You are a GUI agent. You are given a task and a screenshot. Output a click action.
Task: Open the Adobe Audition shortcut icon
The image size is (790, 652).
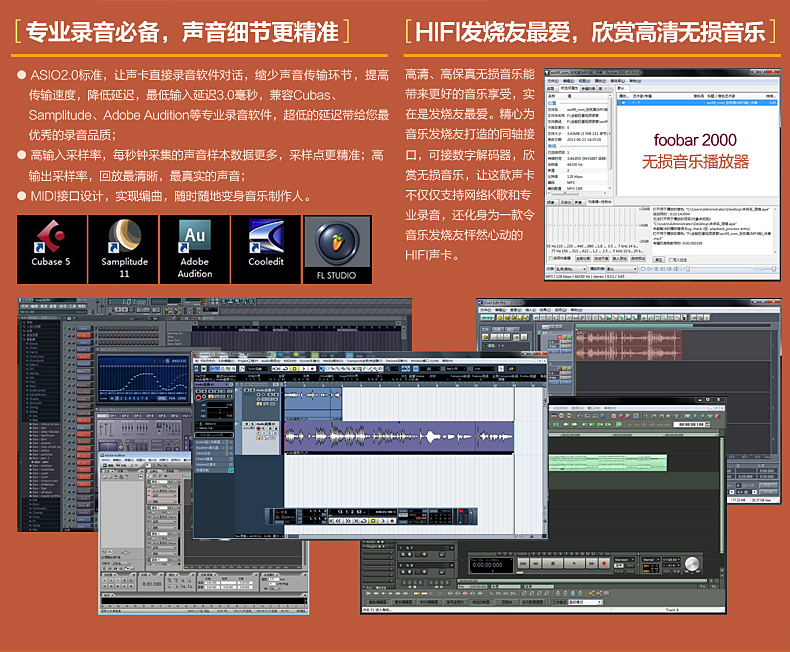[195, 249]
